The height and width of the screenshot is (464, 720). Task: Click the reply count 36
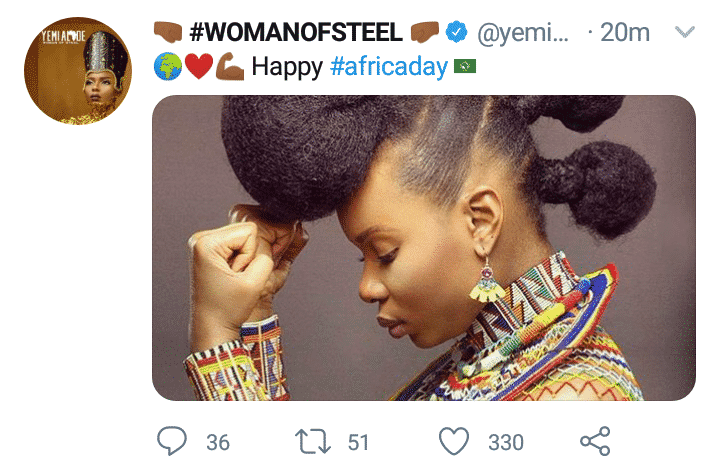click(217, 441)
